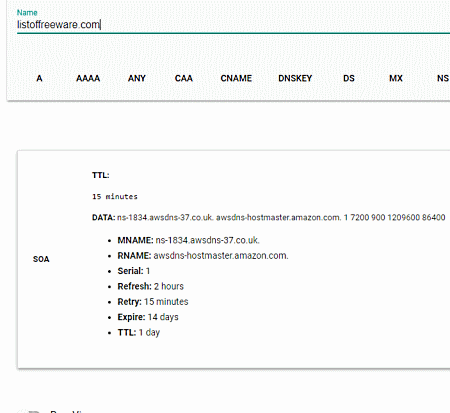Pick the DS record type
The height and width of the screenshot is (413, 450).
[349, 78]
